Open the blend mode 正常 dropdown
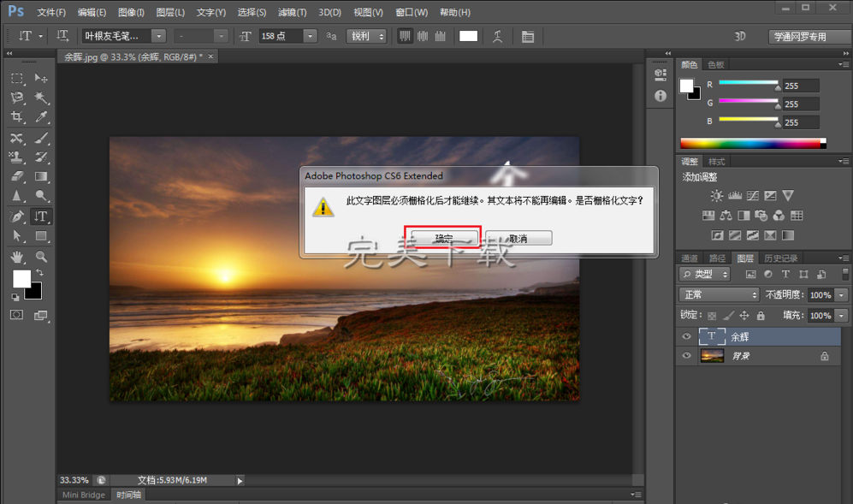The height and width of the screenshot is (504, 853). (717, 294)
